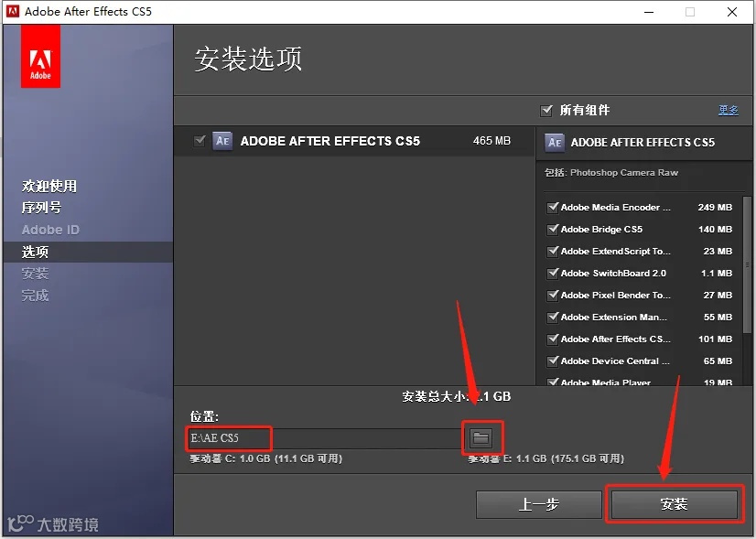The height and width of the screenshot is (539, 756).
Task: Toggle the 所有组件 checkbox
Action: 546,111
